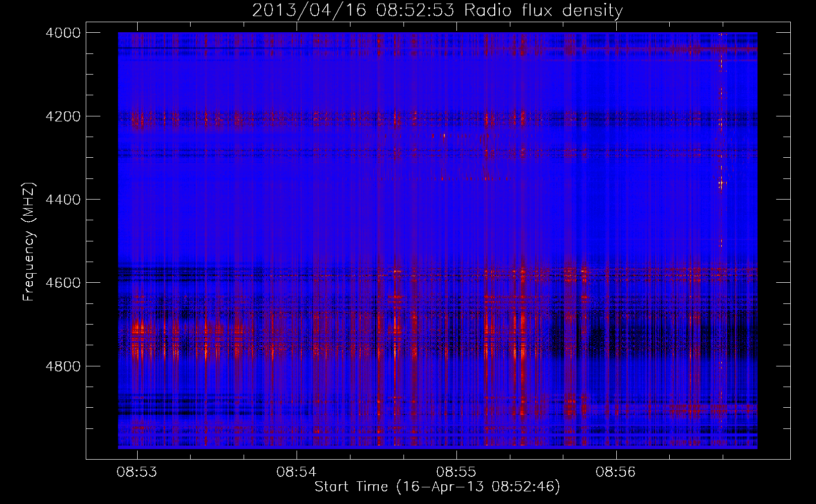Screen dimensions: 816x504
Task: Click the "Start Time" x-axis label
Action: (x=437, y=486)
